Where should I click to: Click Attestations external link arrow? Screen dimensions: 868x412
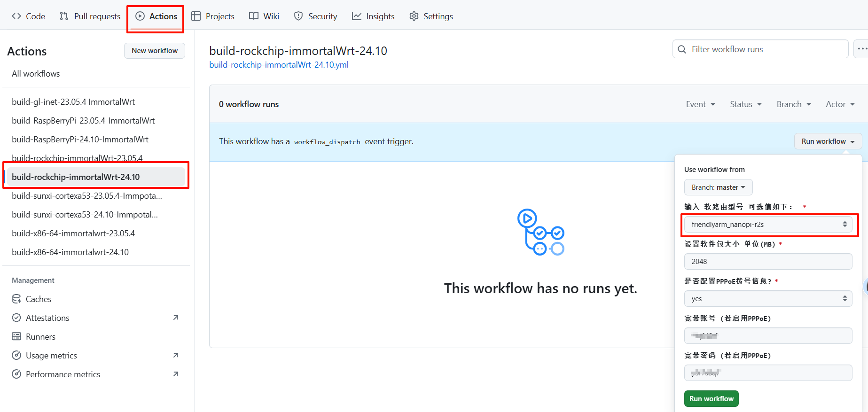coord(176,318)
